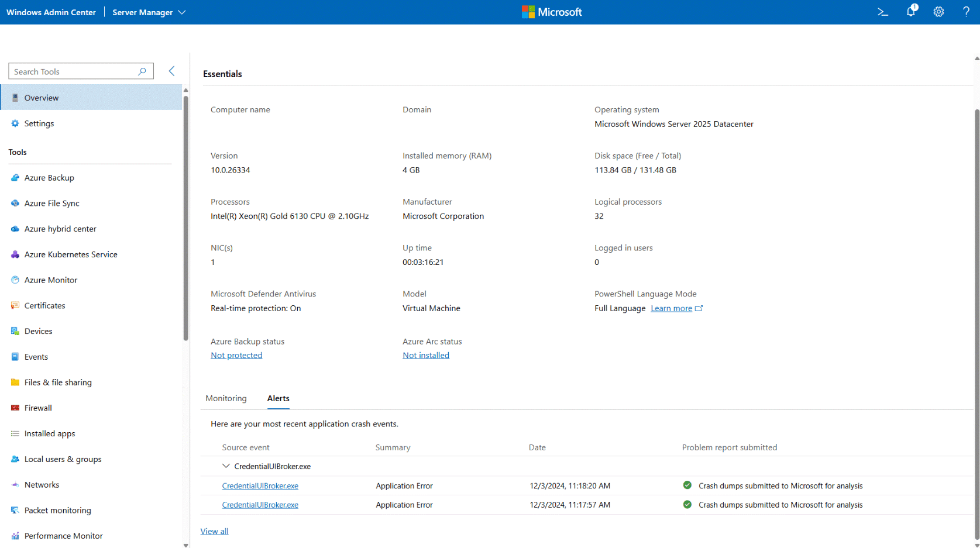
Task: Click Overview server icon
Action: pos(15,98)
